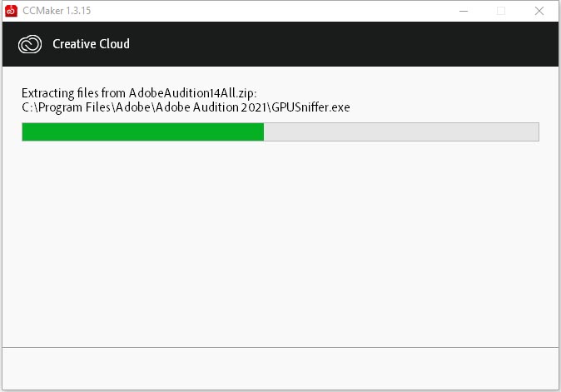
Task: Click the Creative Cloud logo in the header
Action: (x=30, y=44)
